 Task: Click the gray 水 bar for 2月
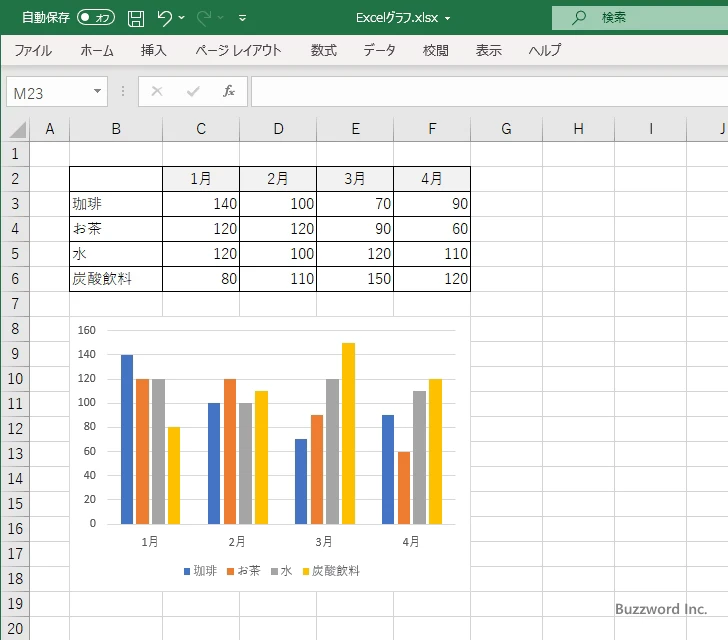click(x=246, y=464)
